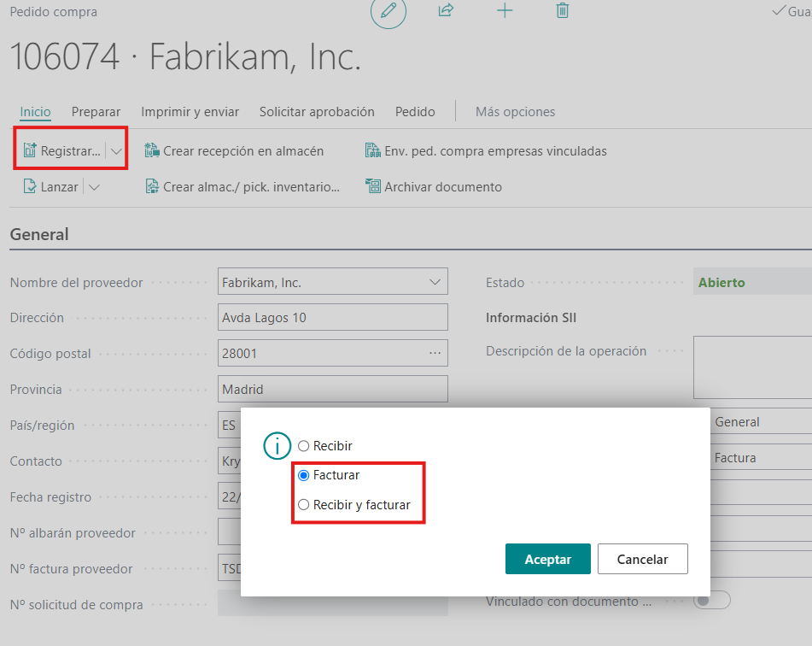The height and width of the screenshot is (646, 812).
Task: Click the Dirección field with Avda Lagos 10
Action: [332, 317]
